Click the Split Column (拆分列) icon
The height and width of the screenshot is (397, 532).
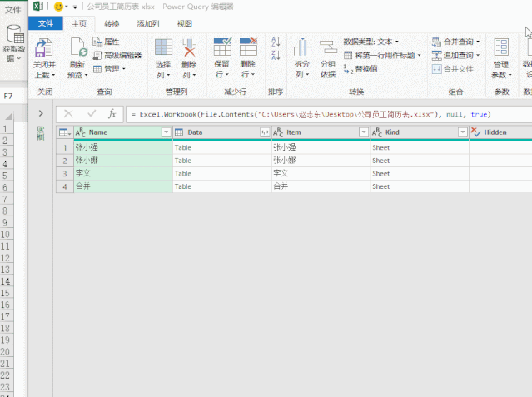click(302, 47)
